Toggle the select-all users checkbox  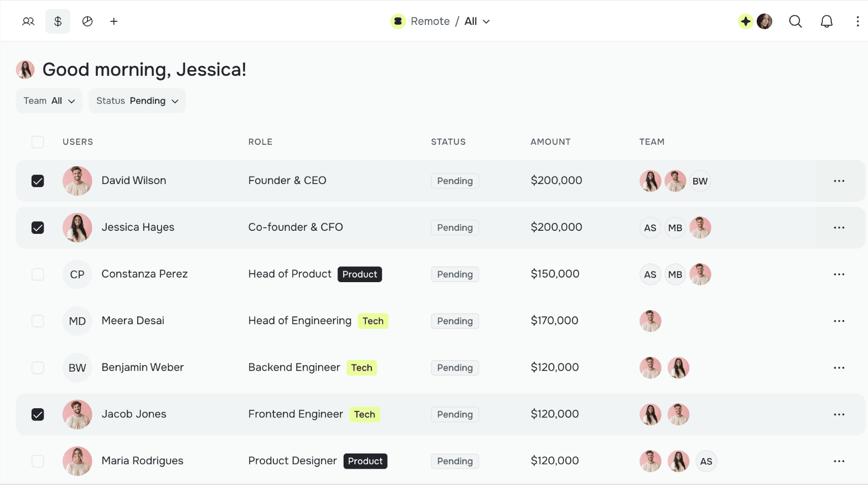pyautogui.click(x=38, y=142)
